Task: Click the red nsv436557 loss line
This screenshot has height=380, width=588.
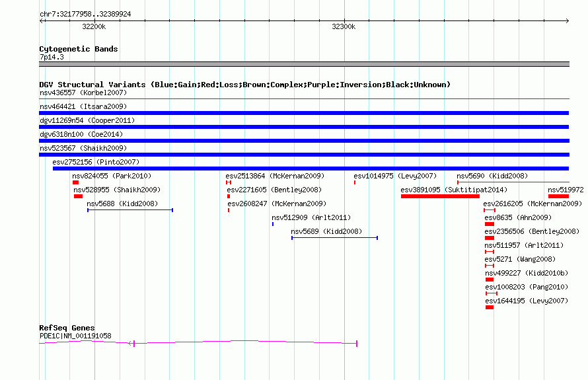Action: [304, 99]
